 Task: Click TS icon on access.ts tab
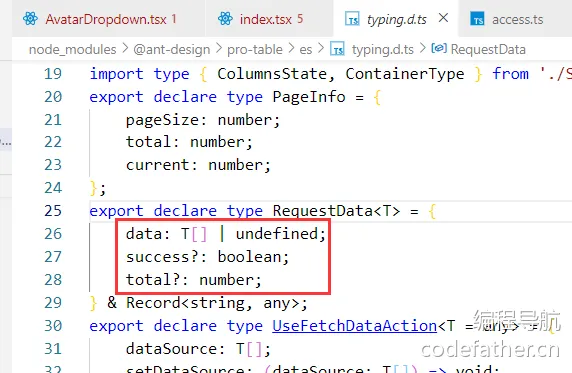[477, 19]
